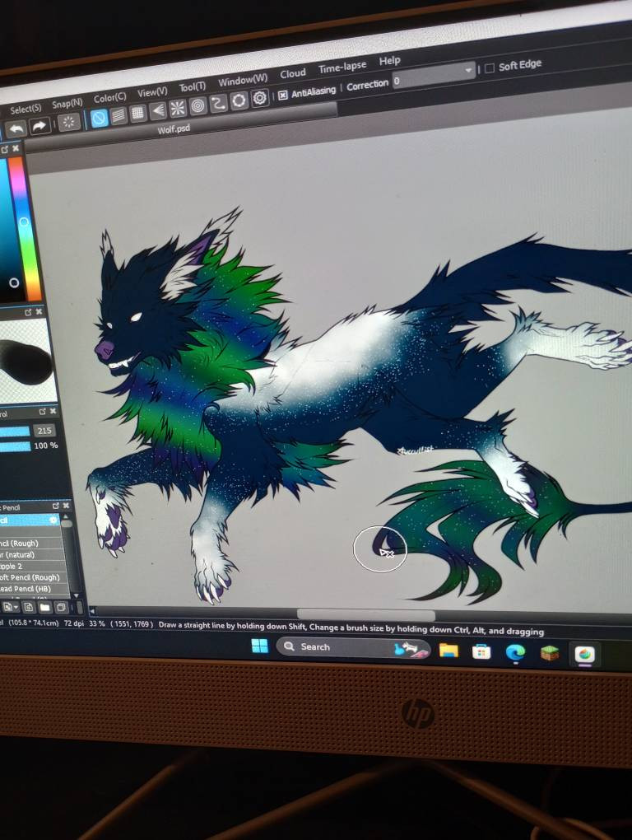Select the Pencil (Rough) brush

pyautogui.click(x=30, y=544)
